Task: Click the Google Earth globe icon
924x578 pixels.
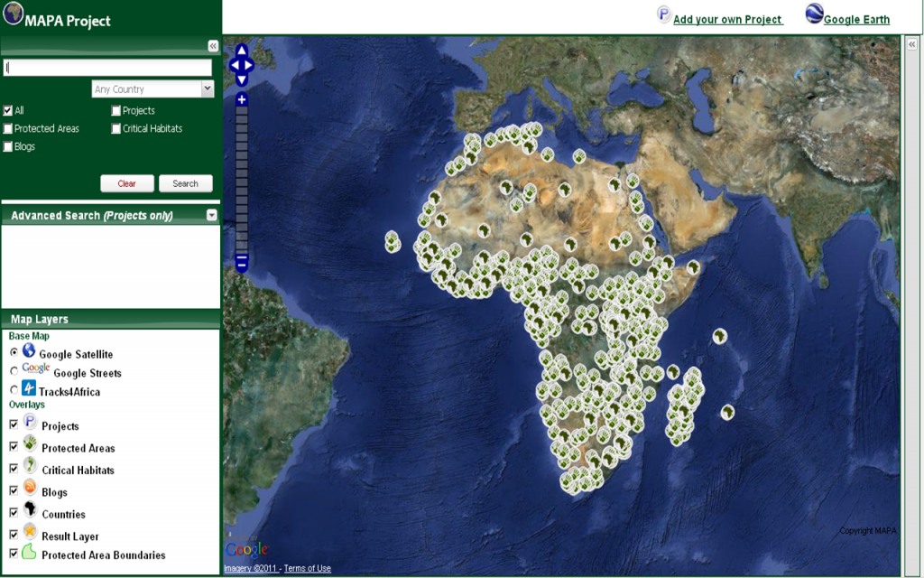Action: (x=814, y=14)
